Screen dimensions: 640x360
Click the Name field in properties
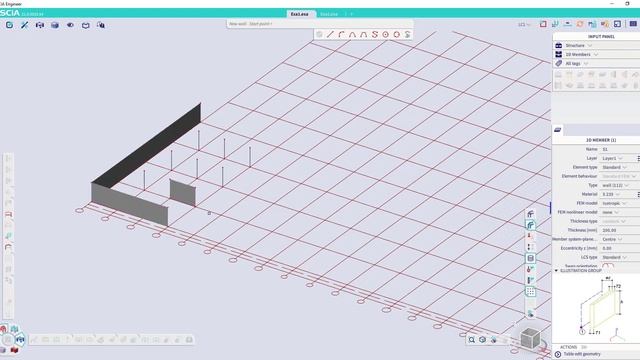pyautogui.click(x=620, y=149)
